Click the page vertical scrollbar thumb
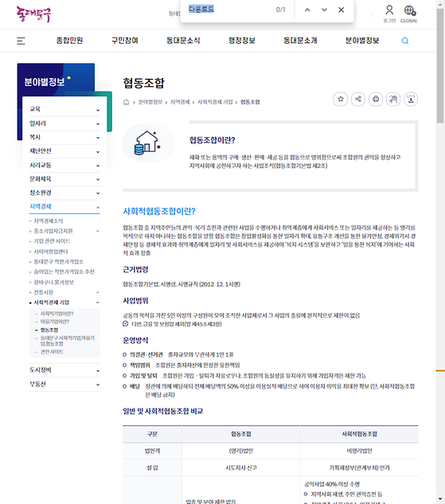445x504 pixels. click(x=440, y=66)
